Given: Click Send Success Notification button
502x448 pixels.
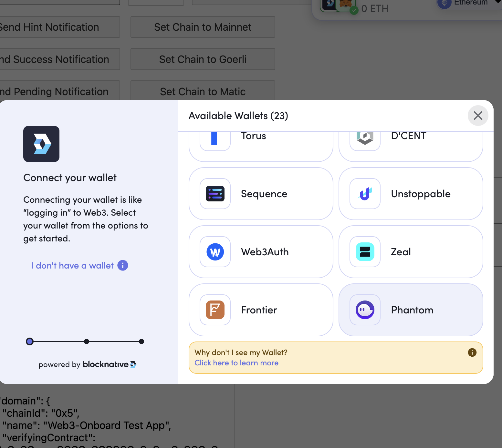Looking at the screenshot, I should [x=60, y=59].
